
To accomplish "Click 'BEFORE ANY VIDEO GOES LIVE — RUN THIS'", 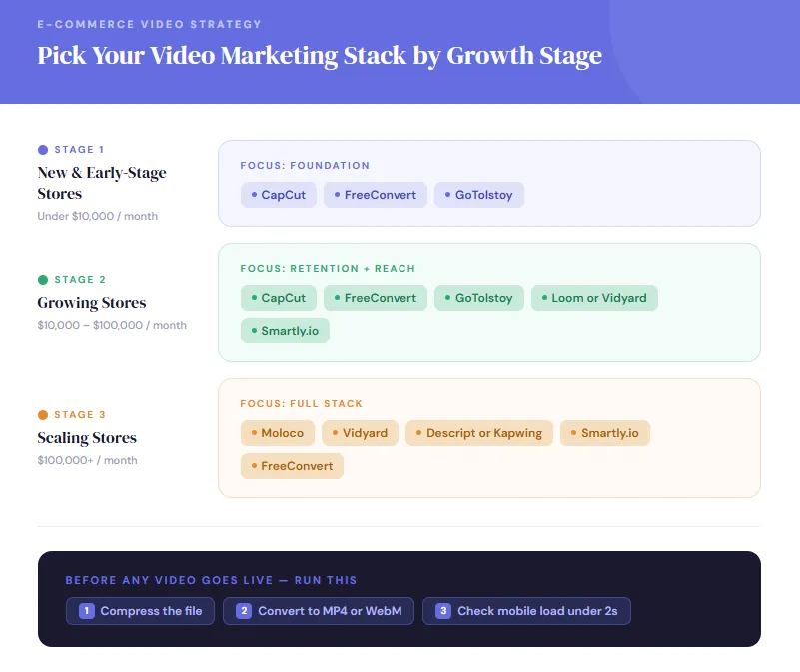I will click(211, 580).
